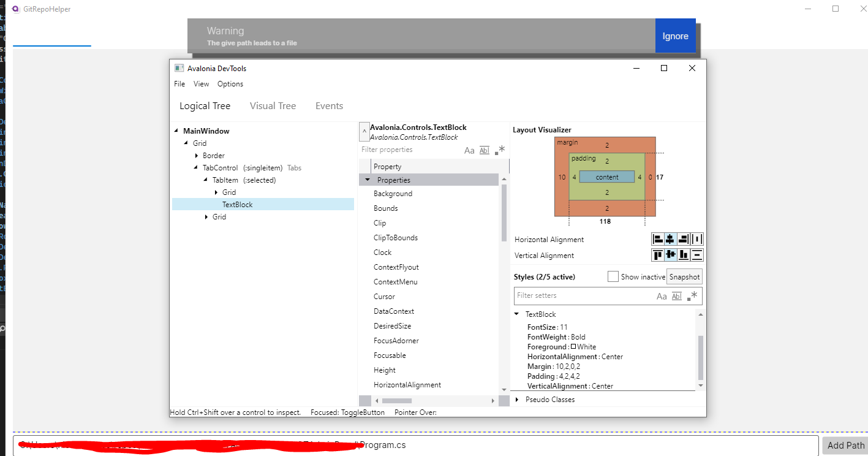This screenshot has height=456, width=868.
Task: Click the Ignore button on the warning banner
Action: [x=675, y=36]
